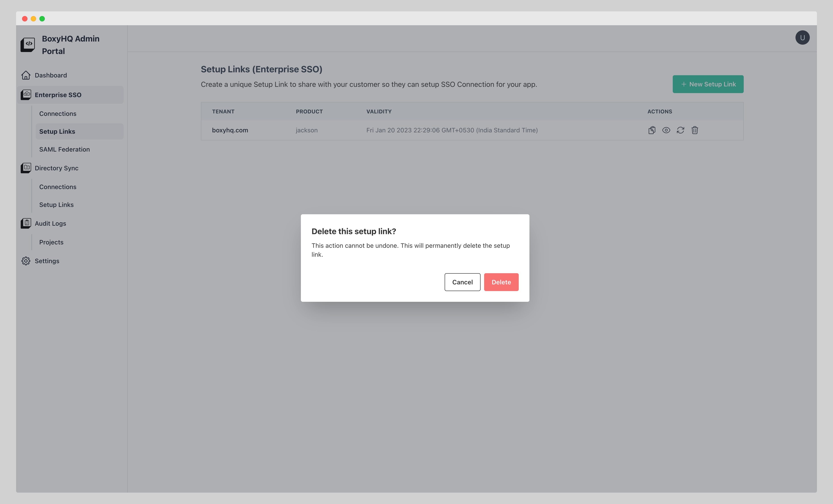The image size is (833, 504).
Task: Open Projects under Audit Logs
Action: pos(51,242)
